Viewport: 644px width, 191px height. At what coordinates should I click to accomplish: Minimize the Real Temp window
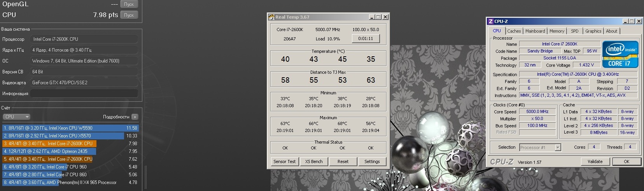(372, 17)
